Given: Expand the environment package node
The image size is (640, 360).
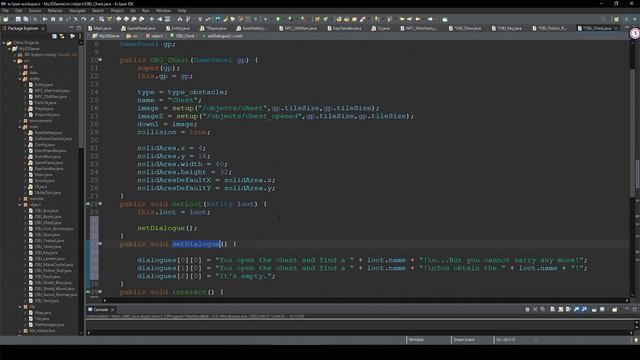Looking at the screenshot, I should tap(20, 121).
